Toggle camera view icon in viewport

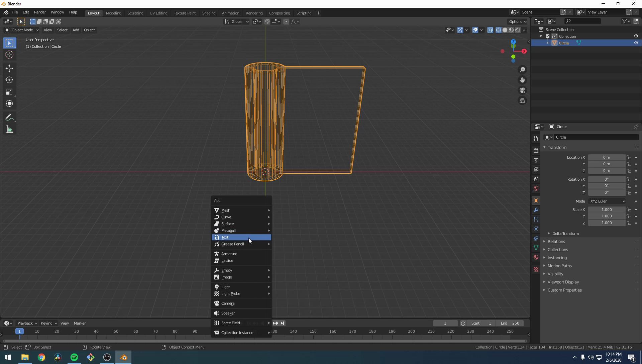[522, 90]
